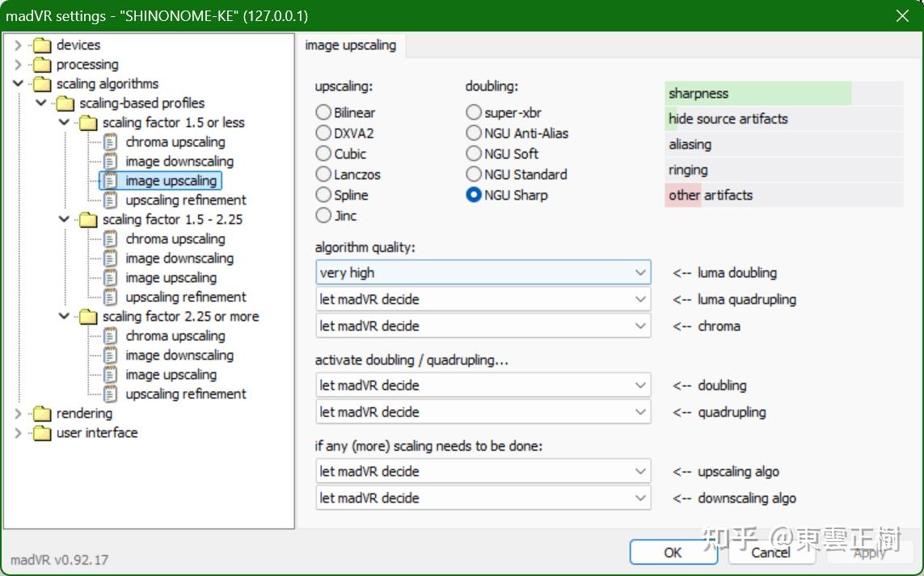Image resolution: width=924 pixels, height=576 pixels.
Task: Click the devices folder icon
Action: click(x=42, y=45)
